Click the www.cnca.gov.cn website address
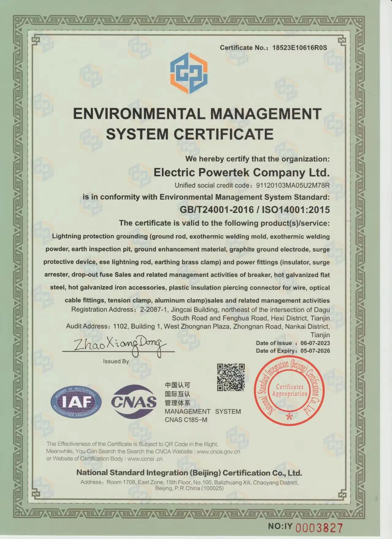Image resolution: width=392 pixels, height=539 pixels. tap(218, 451)
